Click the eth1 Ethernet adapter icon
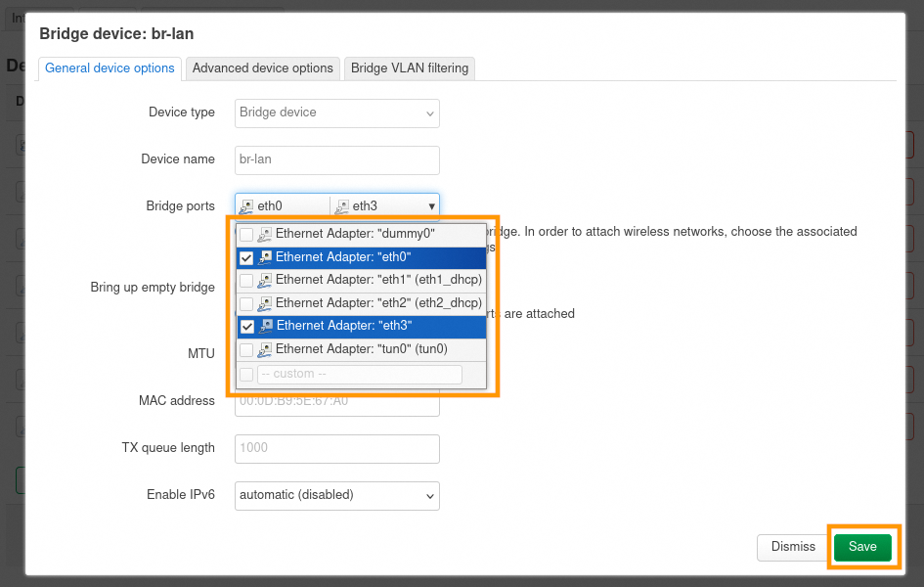Screen dimensions: 924x587 click(x=265, y=280)
